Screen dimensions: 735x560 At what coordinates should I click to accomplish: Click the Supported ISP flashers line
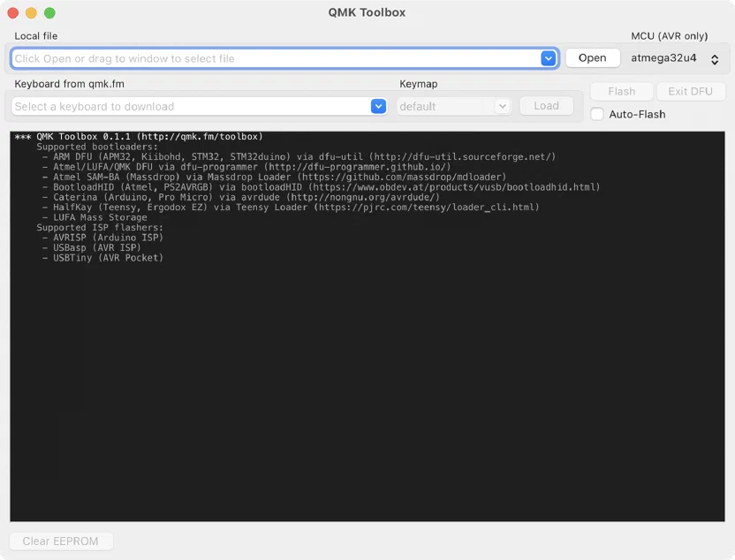coord(100,228)
